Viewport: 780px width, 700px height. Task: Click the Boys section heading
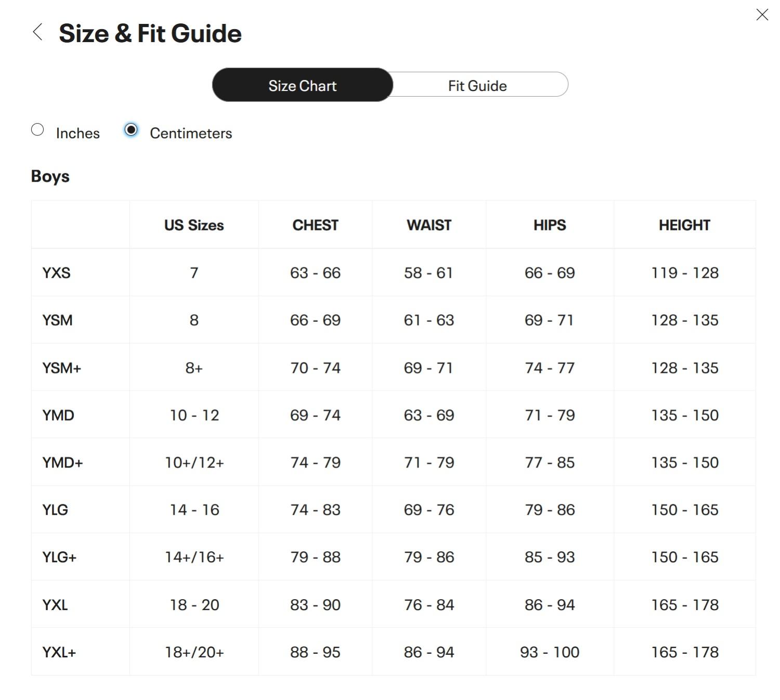coord(50,176)
